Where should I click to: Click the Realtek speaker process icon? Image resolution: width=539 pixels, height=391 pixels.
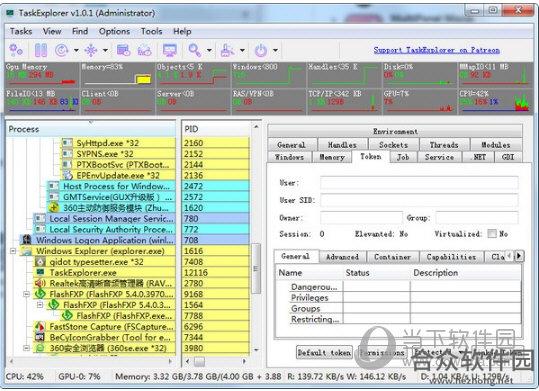click(40, 283)
